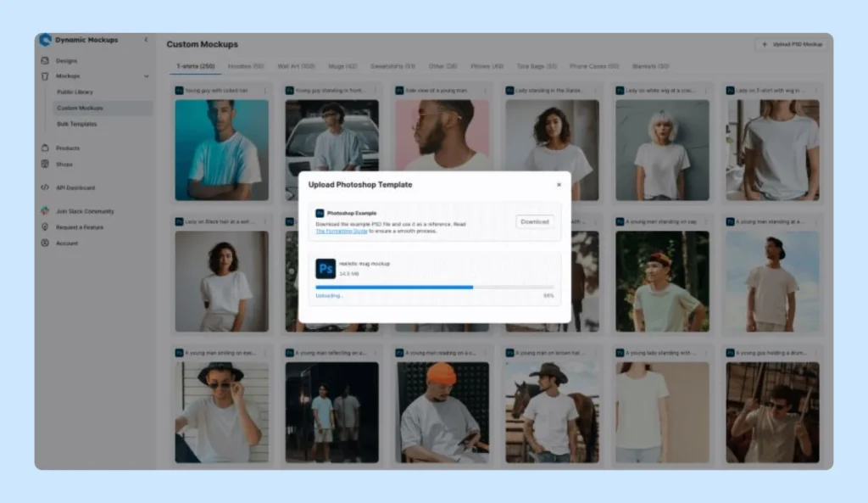Click the small Photoshop Example icon
This screenshot has width=868, height=503.
(320, 213)
